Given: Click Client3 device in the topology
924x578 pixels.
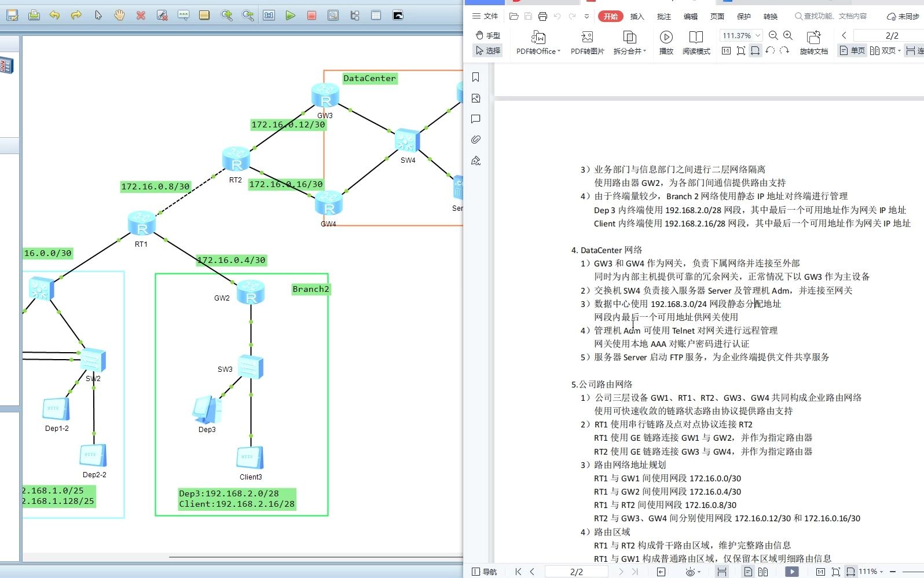Looking at the screenshot, I should pyautogui.click(x=250, y=458).
